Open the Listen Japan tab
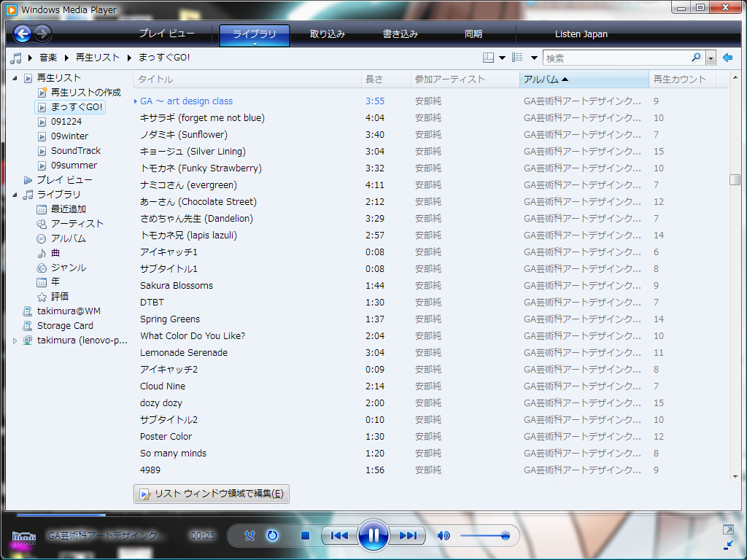747x560 pixels. coord(581,34)
